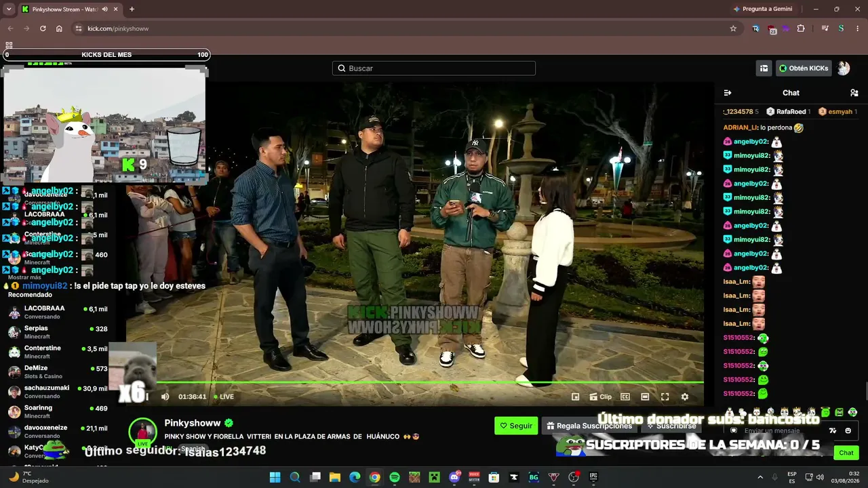Viewport: 868px width, 488px height.
Task: Mute the Pinkyshoww Stream tab audio
Action: (104, 9)
